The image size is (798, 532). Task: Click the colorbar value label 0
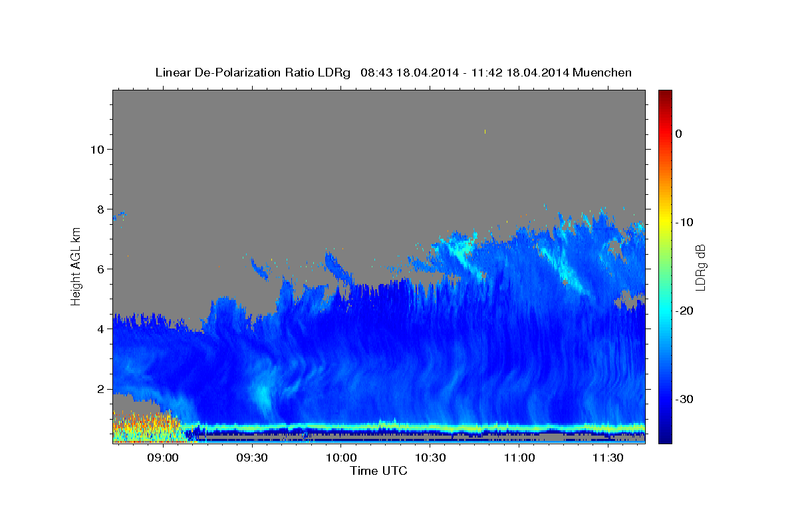point(678,134)
